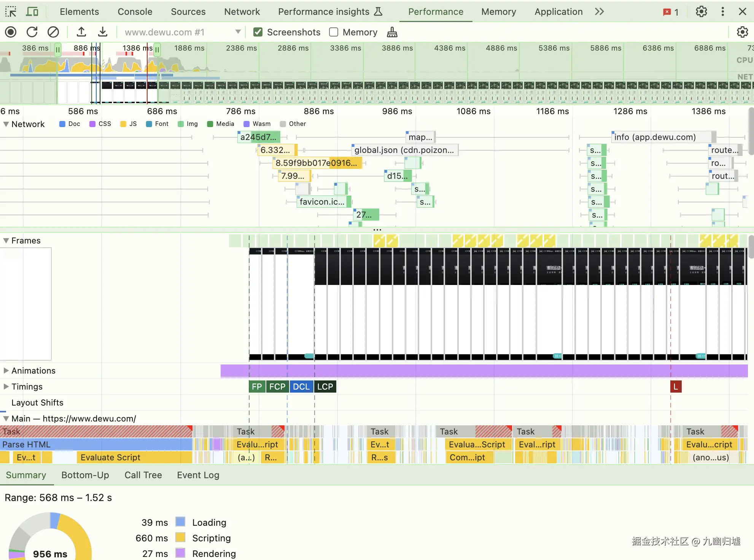The height and width of the screenshot is (560, 754).
Task: Toggle the device toolbar icon
Action: pos(32,12)
